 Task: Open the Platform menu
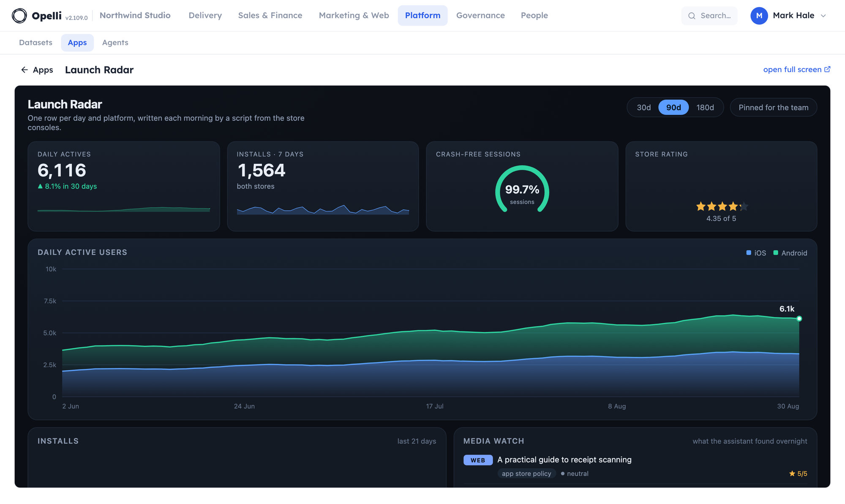click(422, 16)
